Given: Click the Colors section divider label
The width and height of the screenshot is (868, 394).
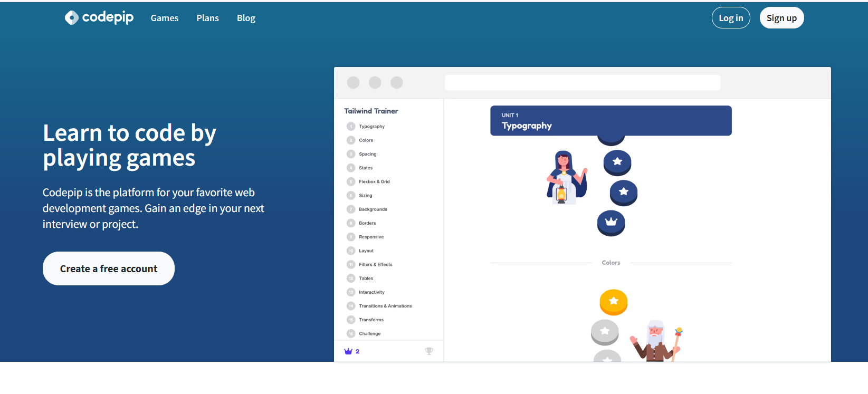Looking at the screenshot, I should pyautogui.click(x=611, y=263).
